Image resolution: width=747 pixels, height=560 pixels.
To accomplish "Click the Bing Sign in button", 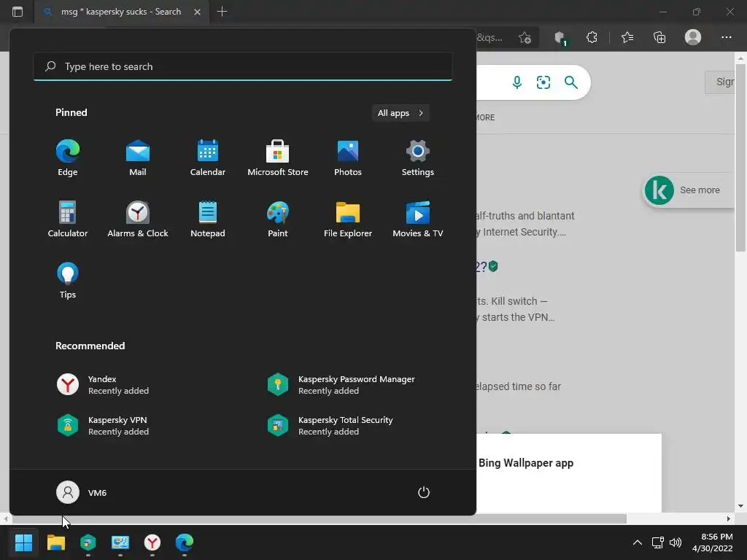I will point(720,82).
